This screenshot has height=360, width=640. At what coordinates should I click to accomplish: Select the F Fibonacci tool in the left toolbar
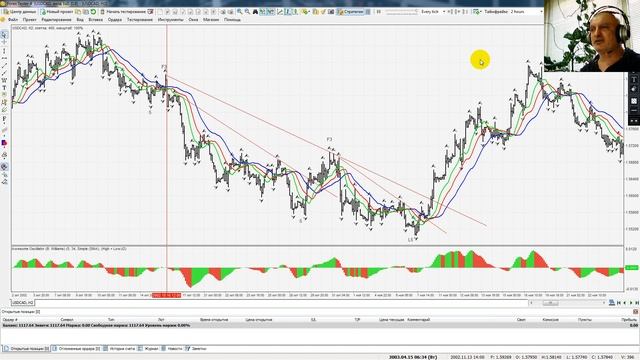coord(4,119)
